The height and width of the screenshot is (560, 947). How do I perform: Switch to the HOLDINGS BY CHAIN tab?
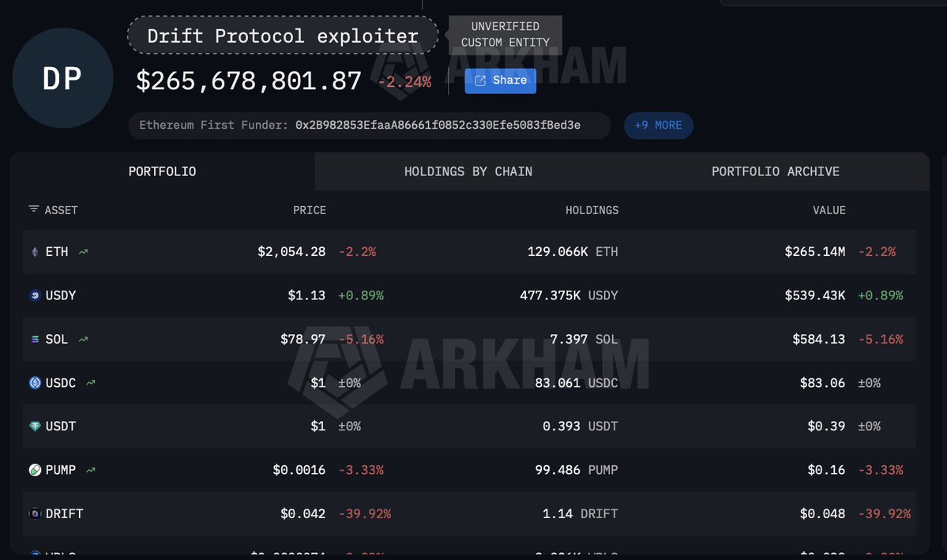[468, 171]
